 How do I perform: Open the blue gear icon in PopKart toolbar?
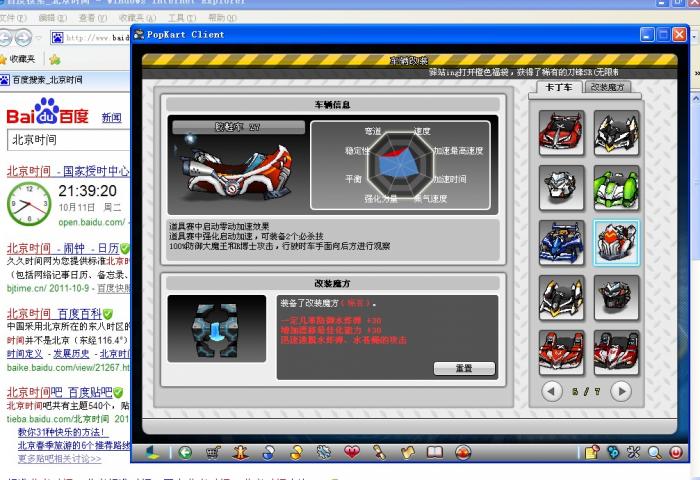(324, 453)
